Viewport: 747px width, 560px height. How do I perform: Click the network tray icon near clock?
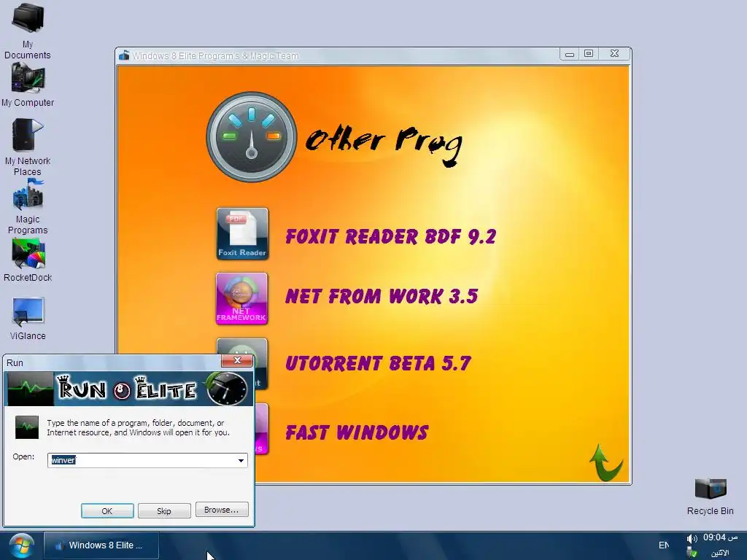click(692, 553)
